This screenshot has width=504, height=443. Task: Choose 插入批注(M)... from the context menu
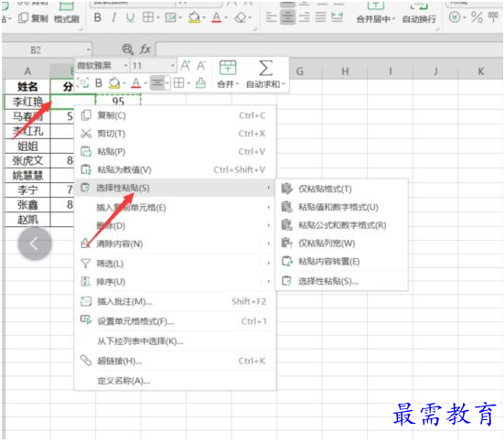[176, 301]
